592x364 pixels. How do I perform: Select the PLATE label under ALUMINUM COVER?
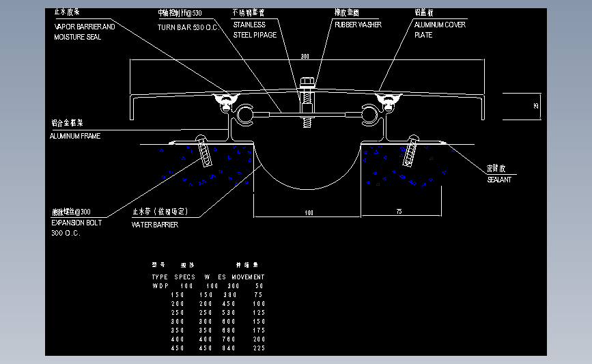[x=423, y=35]
